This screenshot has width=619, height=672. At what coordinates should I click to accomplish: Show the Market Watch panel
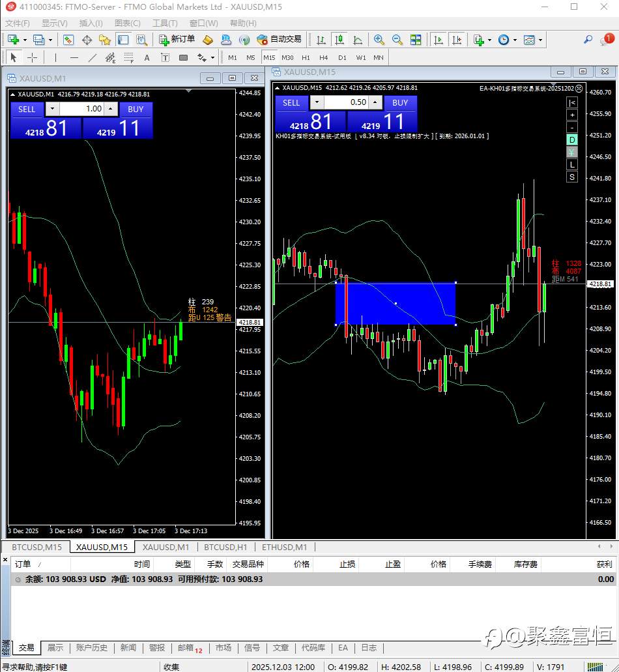click(68, 40)
